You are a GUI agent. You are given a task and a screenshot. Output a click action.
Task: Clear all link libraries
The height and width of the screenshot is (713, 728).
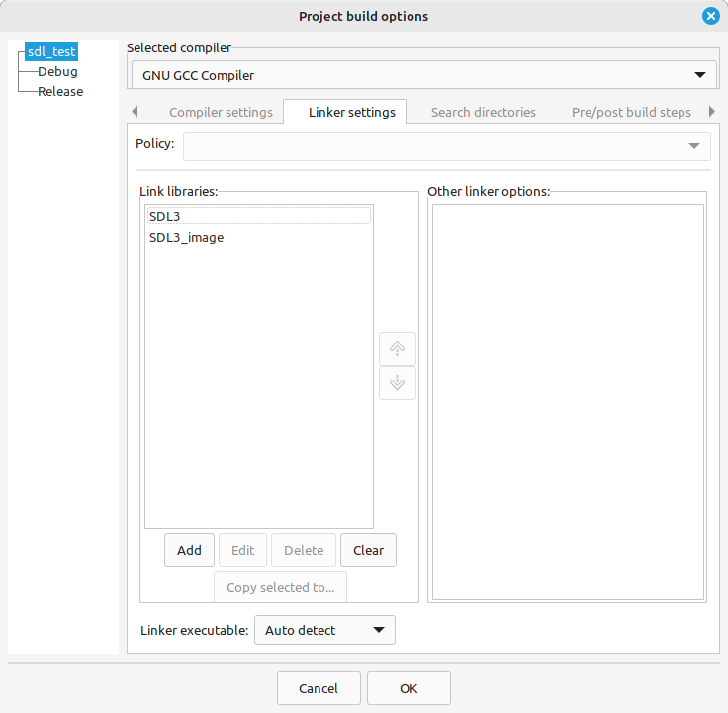pyautogui.click(x=368, y=550)
